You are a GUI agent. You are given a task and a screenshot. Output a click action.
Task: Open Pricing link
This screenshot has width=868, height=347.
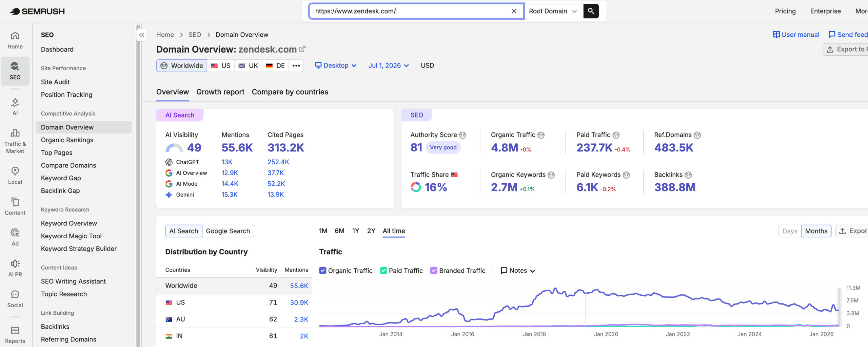(785, 11)
